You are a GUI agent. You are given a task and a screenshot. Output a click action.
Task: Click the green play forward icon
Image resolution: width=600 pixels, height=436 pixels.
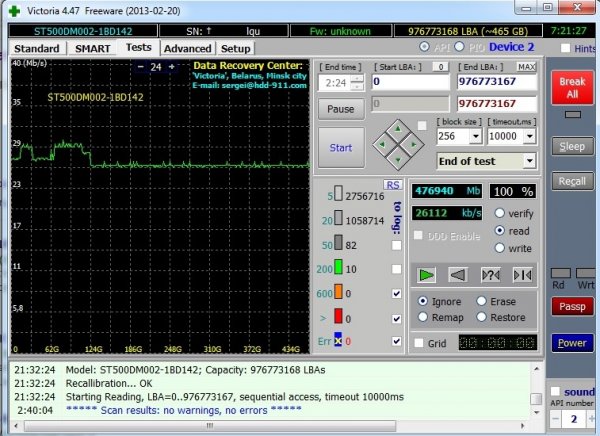point(427,274)
